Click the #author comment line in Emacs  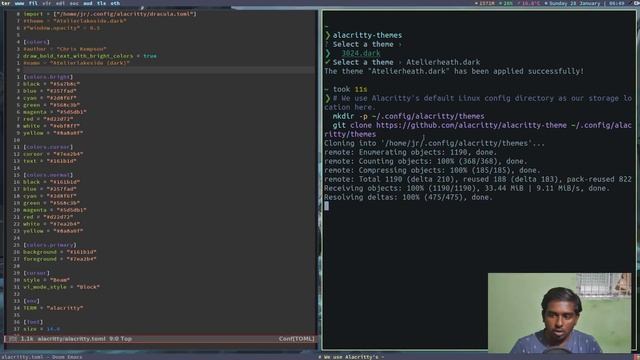click(x=64, y=49)
